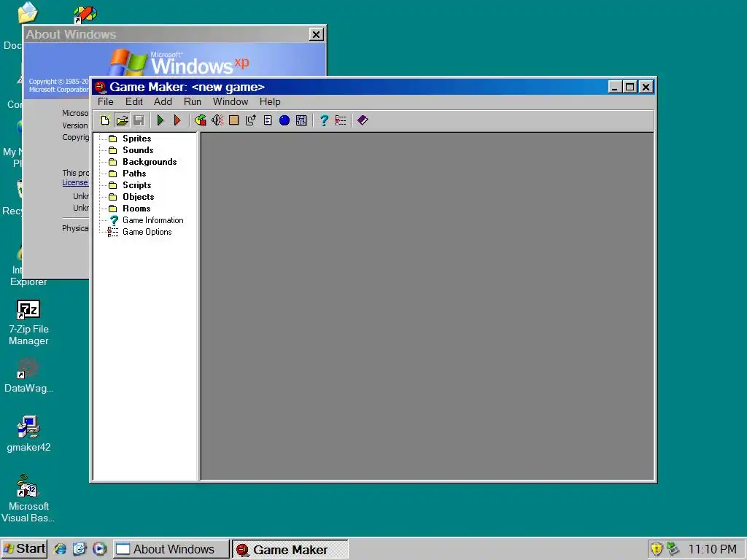Open the File menu
The image size is (747, 560).
(x=105, y=102)
